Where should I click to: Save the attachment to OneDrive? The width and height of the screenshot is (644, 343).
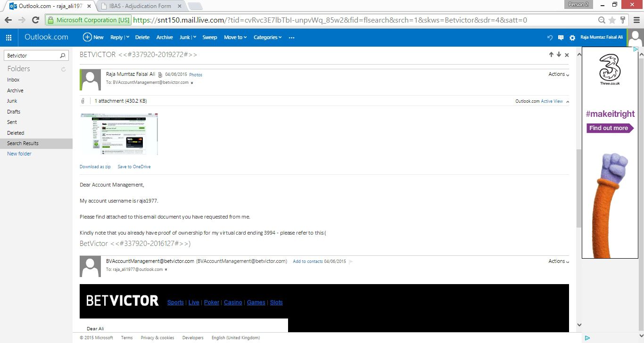[x=134, y=167]
